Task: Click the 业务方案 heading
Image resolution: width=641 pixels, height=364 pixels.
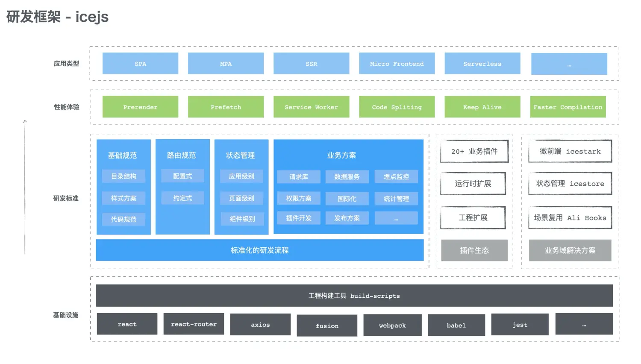Action: click(341, 156)
